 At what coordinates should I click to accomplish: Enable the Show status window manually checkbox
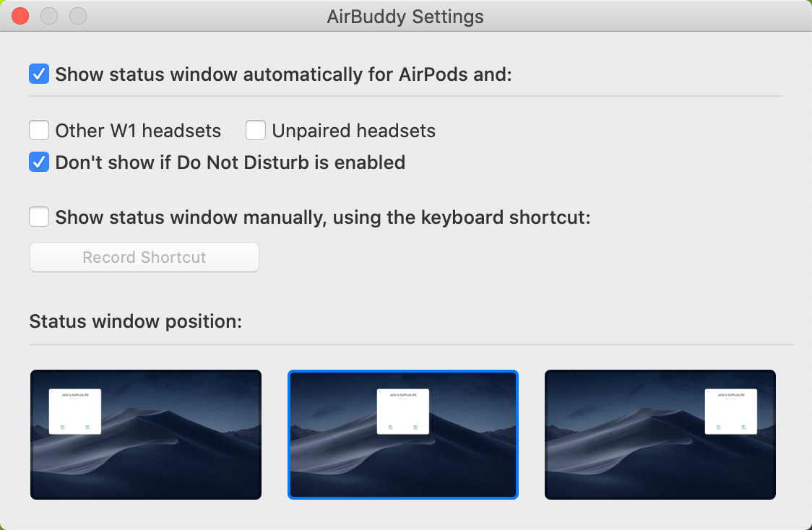[39, 217]
